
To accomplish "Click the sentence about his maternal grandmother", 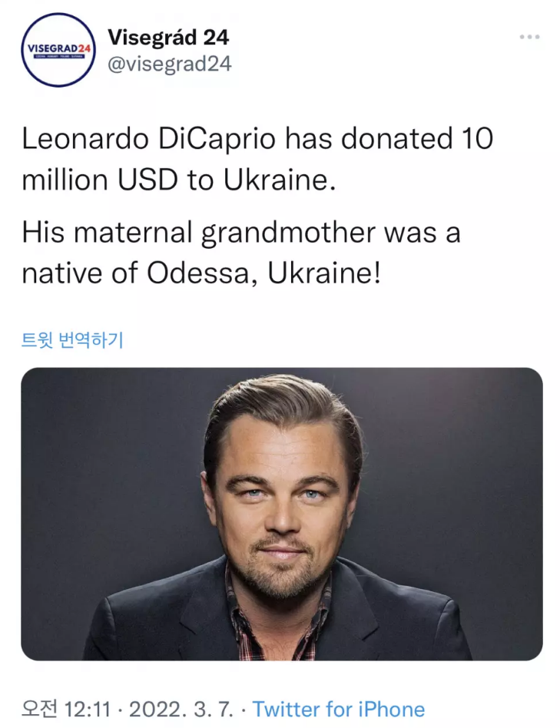I will pyautogui.click(x=240, y=253).
